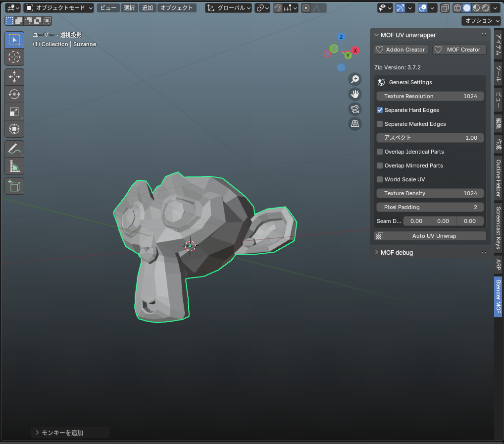The height and width of the screenshot is (444, 504).
Task: Click the zoom view magnifier icon
Action: pyautogui.click(x=355, y=79)
